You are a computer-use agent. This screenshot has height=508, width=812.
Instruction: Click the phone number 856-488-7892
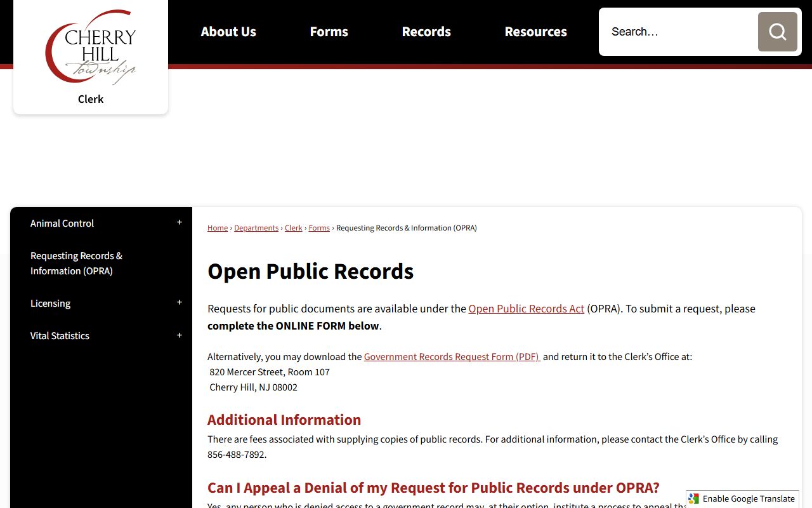click(237, 455)
